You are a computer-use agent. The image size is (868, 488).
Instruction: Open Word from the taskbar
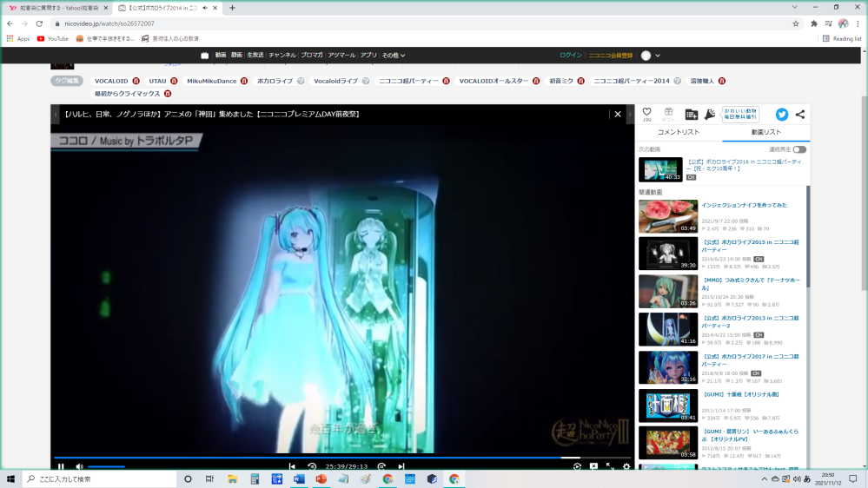point(299,479)
